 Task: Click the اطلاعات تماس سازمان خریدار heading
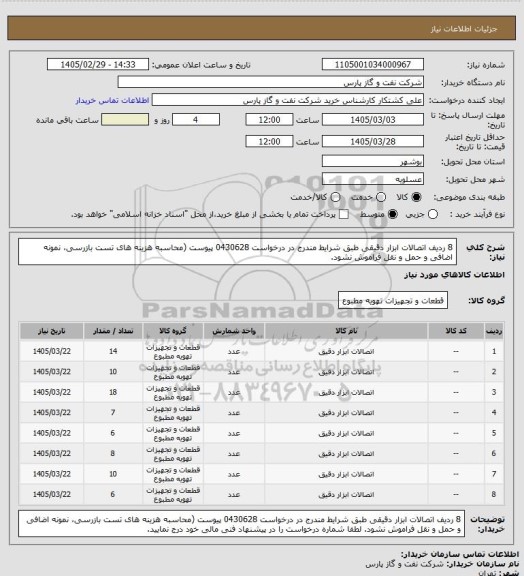click(x=460, y=554)
